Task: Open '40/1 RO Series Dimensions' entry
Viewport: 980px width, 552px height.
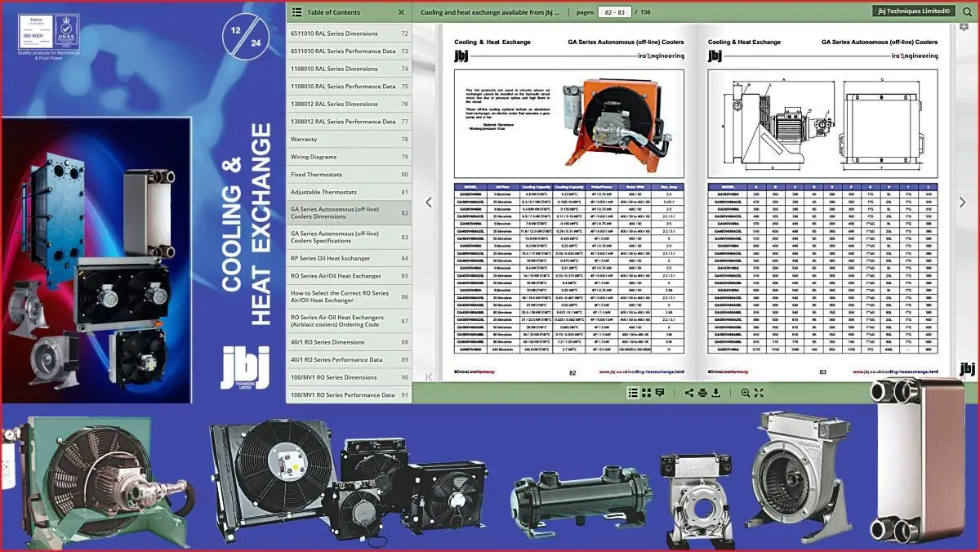Action: click(349, 342)
